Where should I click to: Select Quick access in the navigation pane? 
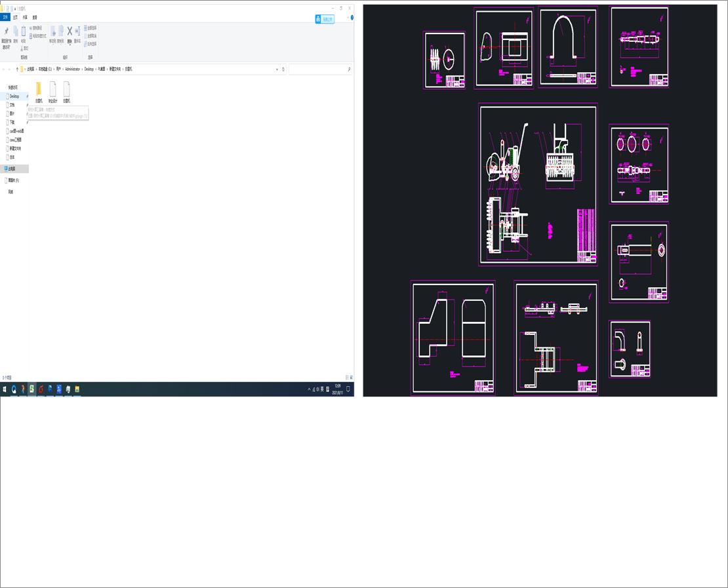click(12, 87)
